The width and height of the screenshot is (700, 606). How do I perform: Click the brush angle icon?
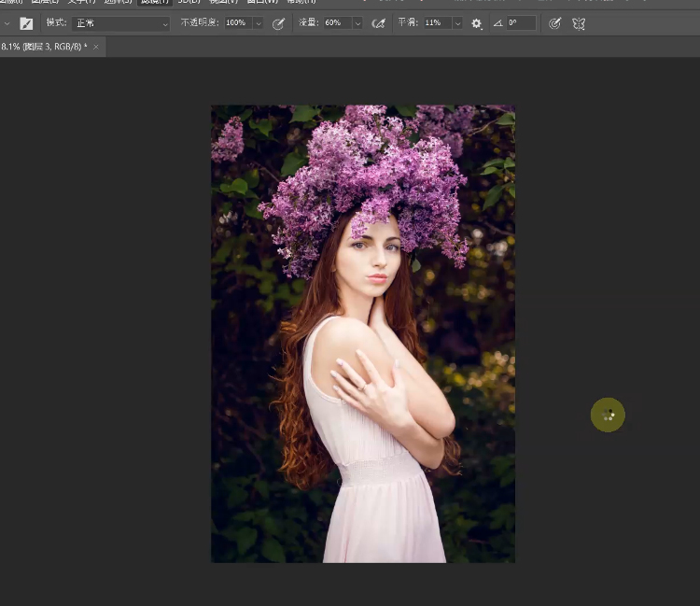[497, 23]
